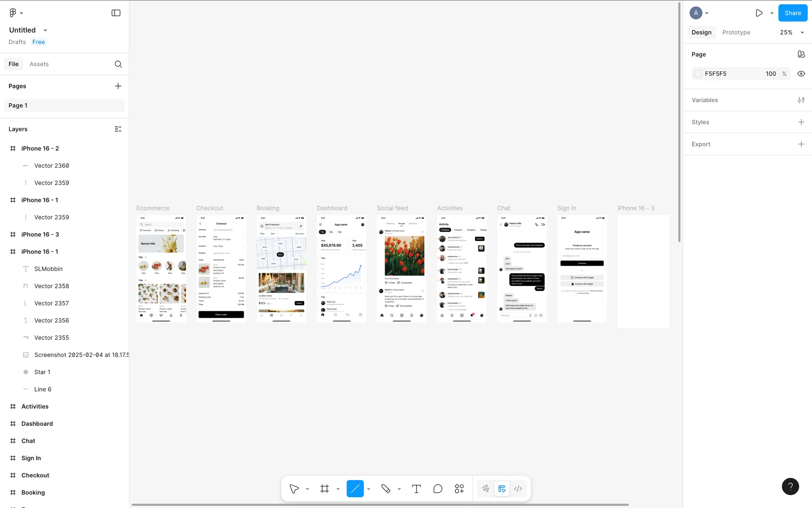Viewport: 812px width, 508px height.
Task: Click the Share button
Action: click(x=793, y=13)
